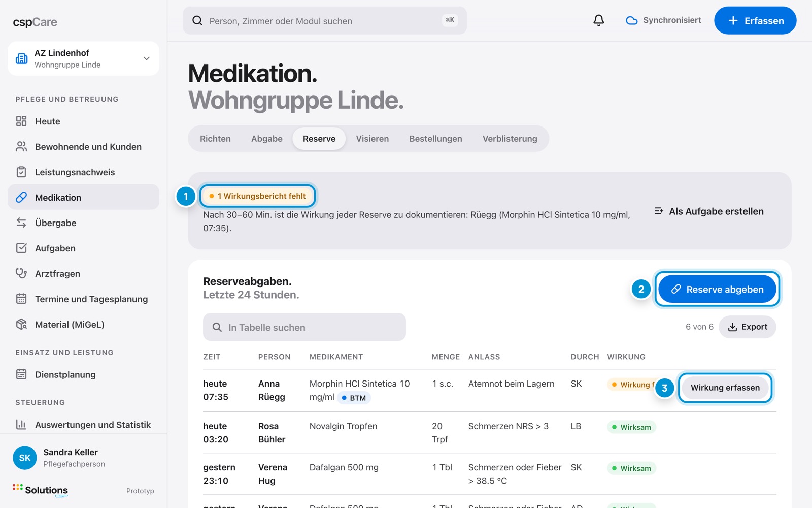This screenshot has height=508, width=812.
Task: Click the Reserve abgeben button
Action: click(x=718, y=289)
